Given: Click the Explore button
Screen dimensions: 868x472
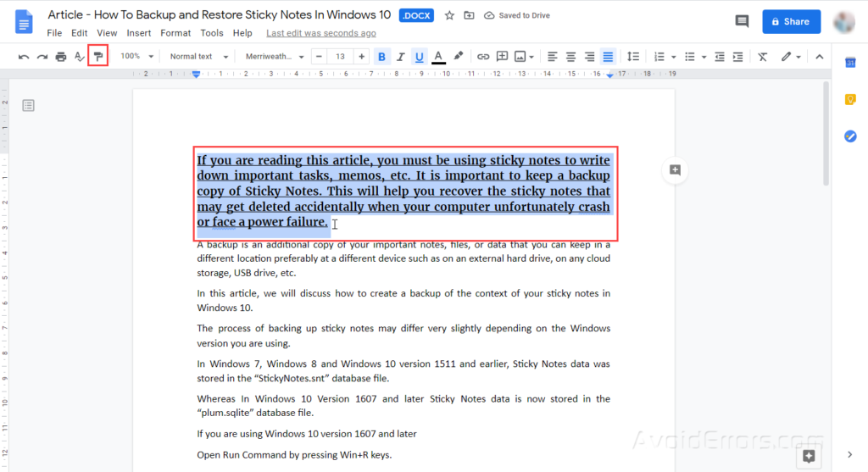Looking at the screenshot, I should pos(809,456).
